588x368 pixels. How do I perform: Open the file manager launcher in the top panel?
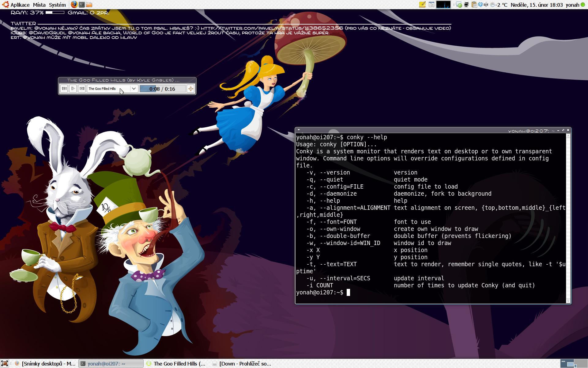click(x=89, y=5)
